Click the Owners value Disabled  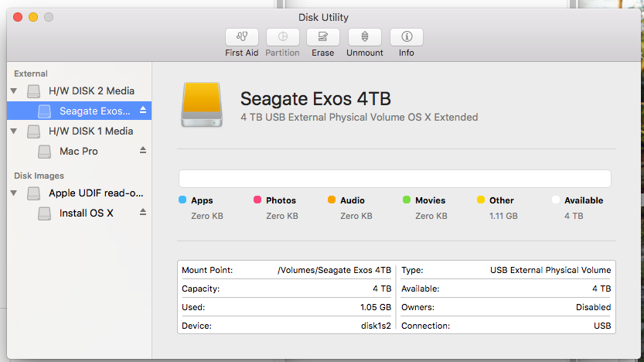pos(594,307)
